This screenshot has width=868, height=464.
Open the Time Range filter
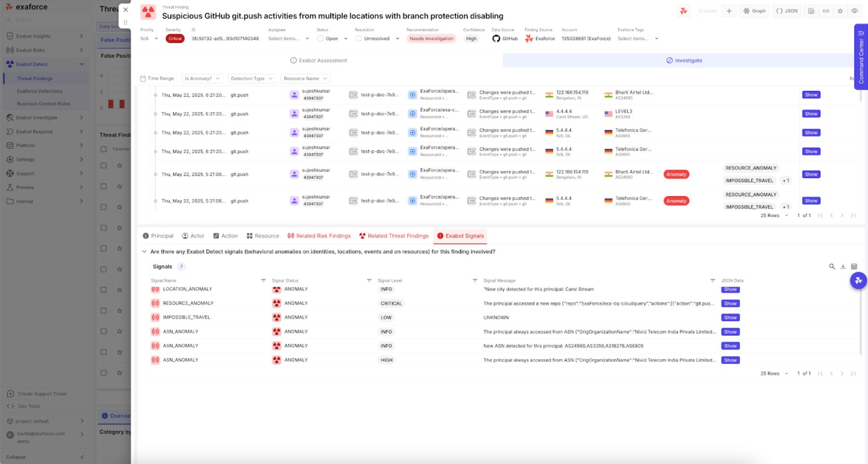point(157,79)
